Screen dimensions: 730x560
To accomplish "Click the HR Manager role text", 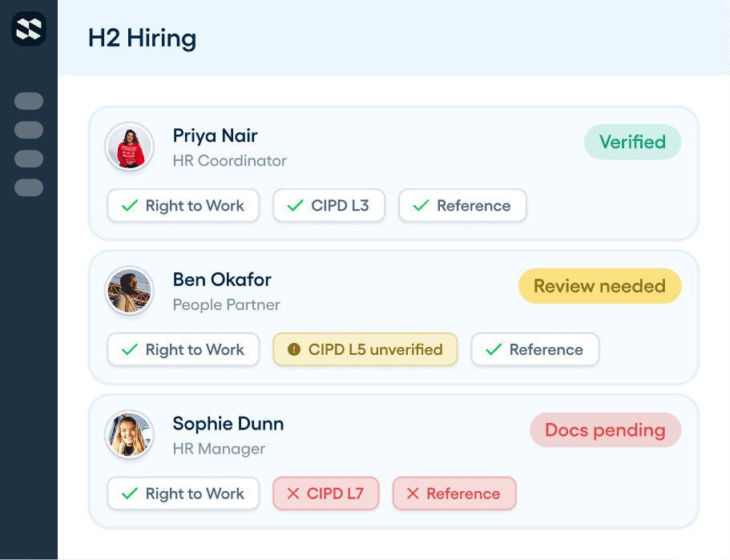I will (x=219, y=449).
